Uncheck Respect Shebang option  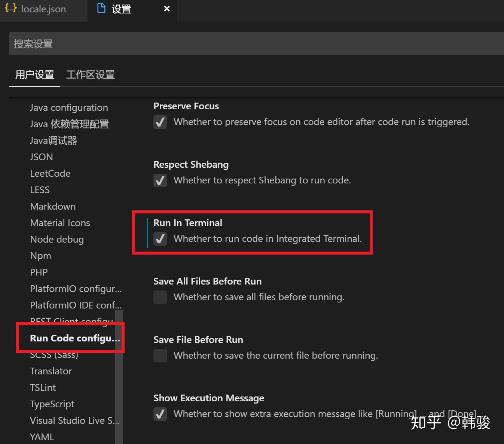pyautogui.click(x=160, y=180)
